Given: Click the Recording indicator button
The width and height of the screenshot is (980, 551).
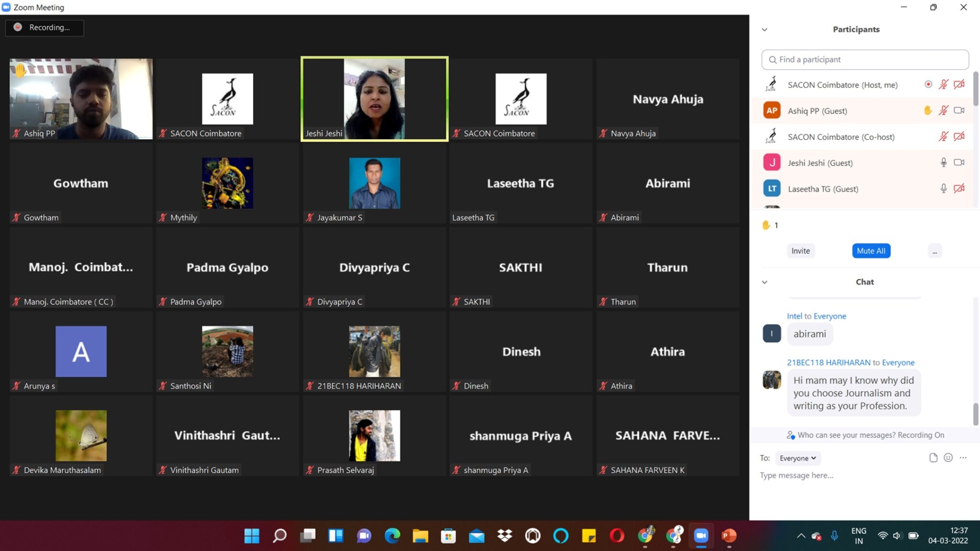Looking at the screenshot, I should pyautogui.click(x=45, y=28).
